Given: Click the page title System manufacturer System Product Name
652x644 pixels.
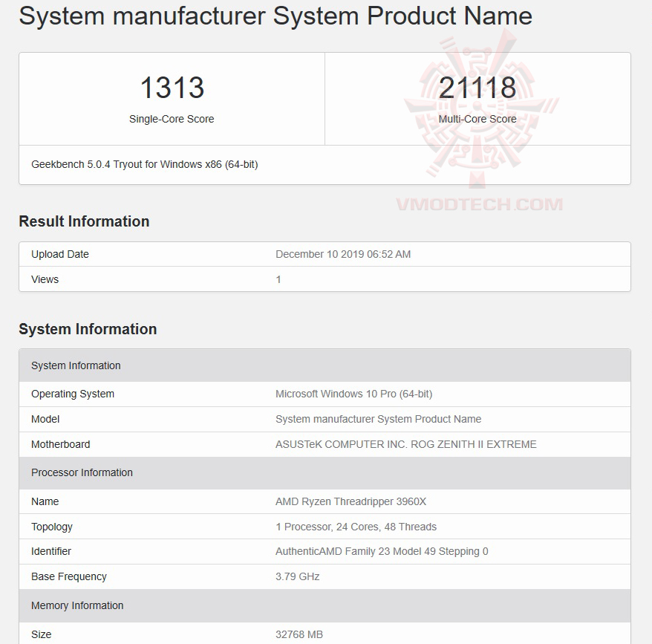Looking at the screenshot, I should tap(276, 16).
